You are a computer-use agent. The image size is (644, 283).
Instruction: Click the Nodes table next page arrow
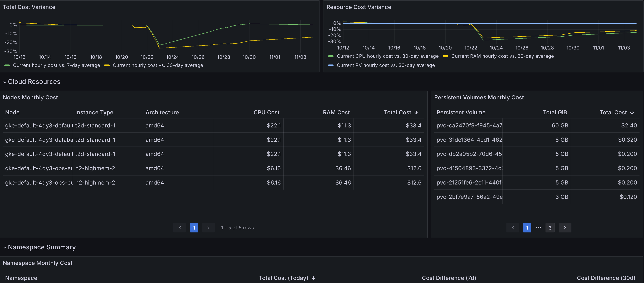pyautogui.click(x=208, y=227)
